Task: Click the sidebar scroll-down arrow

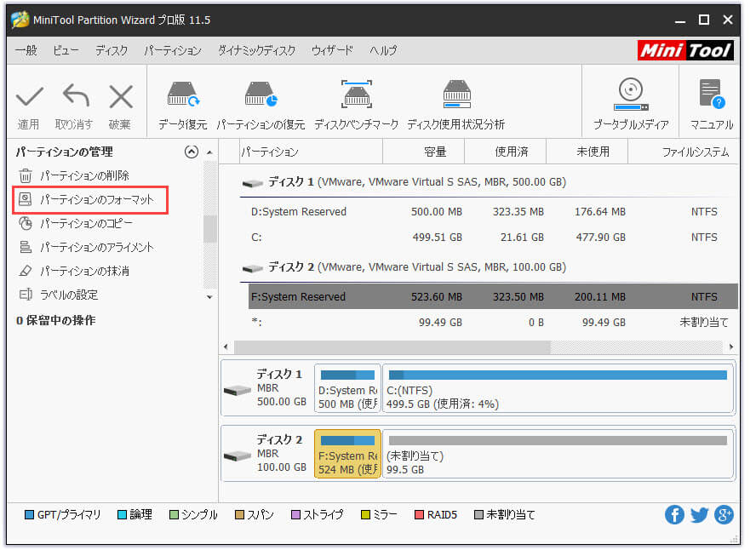Action: [x=209, y=297]
